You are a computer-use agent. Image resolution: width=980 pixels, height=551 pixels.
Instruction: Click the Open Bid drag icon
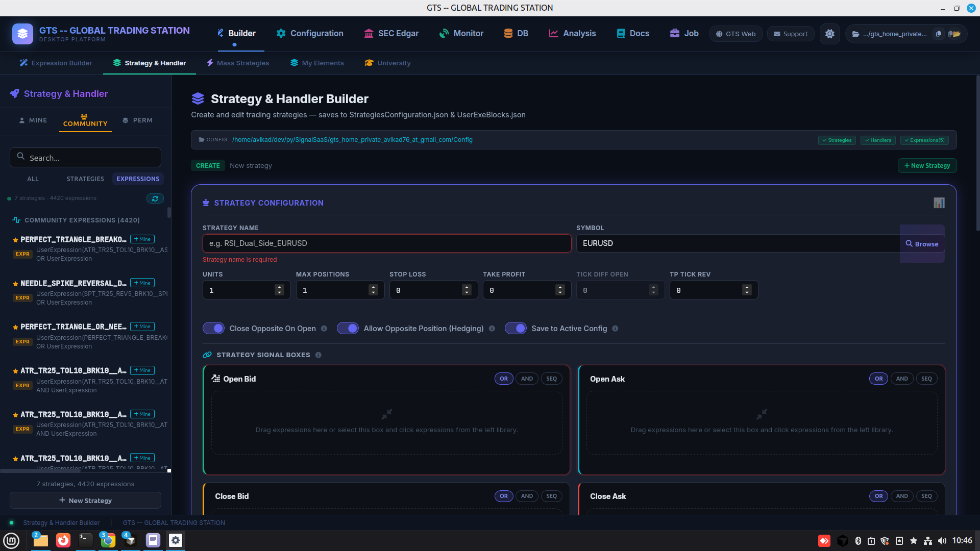click(x=216, y=379)
